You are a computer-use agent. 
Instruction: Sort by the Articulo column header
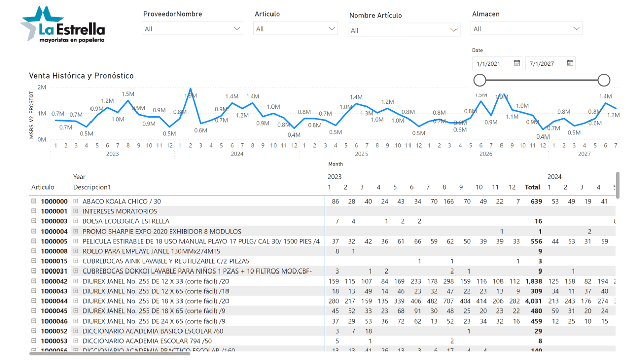coord(43,187)
